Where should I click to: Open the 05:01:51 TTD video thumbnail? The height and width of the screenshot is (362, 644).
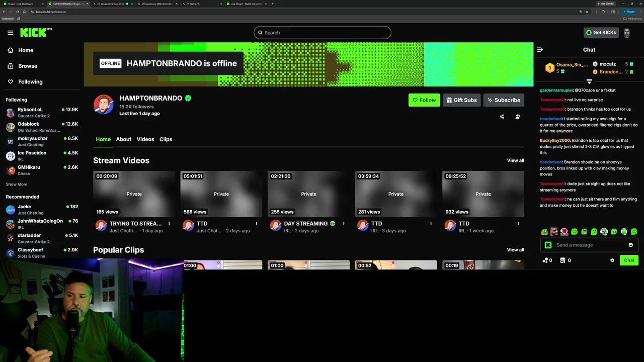coord(221,194)
